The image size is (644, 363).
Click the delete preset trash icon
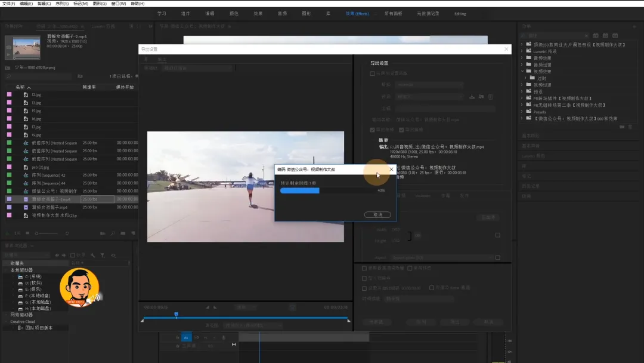(491, 96)
